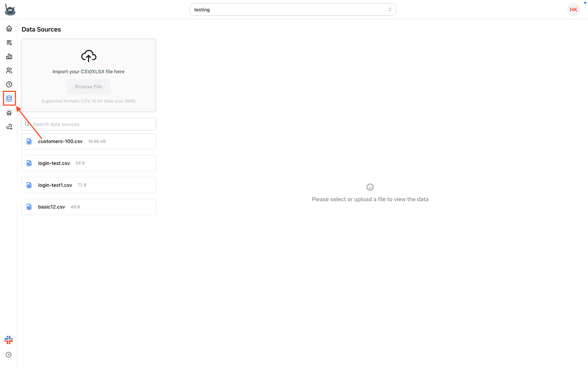Click file icon of login-test1.csv
Image resolution: width=588 pixels, height=368 pixels.
pos(29,185)
